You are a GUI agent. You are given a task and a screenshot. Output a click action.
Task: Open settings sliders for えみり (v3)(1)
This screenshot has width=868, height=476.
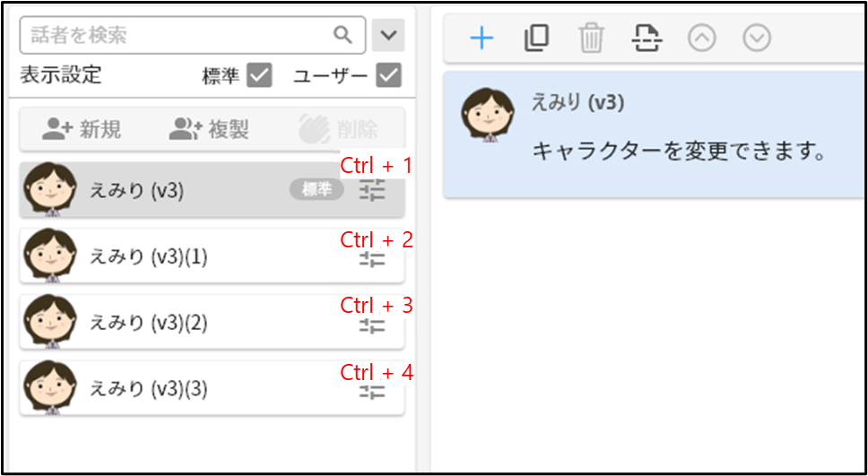tap(372, 258)
